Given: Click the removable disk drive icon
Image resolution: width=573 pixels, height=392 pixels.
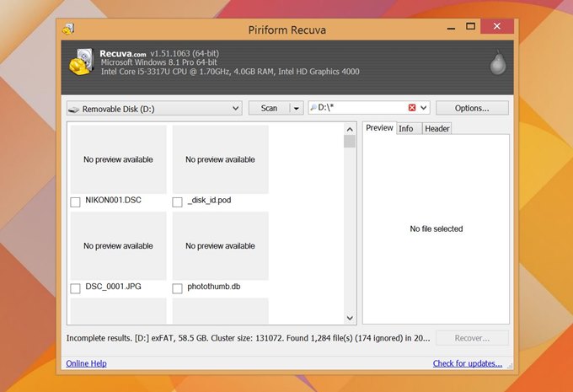Looking at the screenshot, I should tap(74, 109).
